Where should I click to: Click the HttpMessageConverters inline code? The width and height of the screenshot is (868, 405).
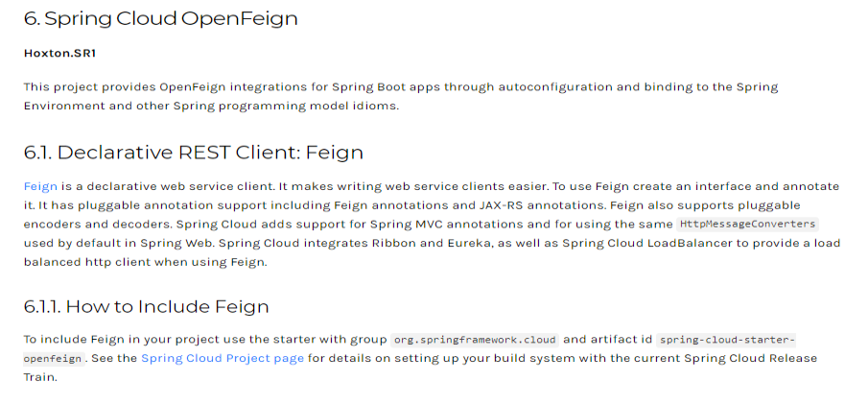pyautogui.click(x=747, y=224)
